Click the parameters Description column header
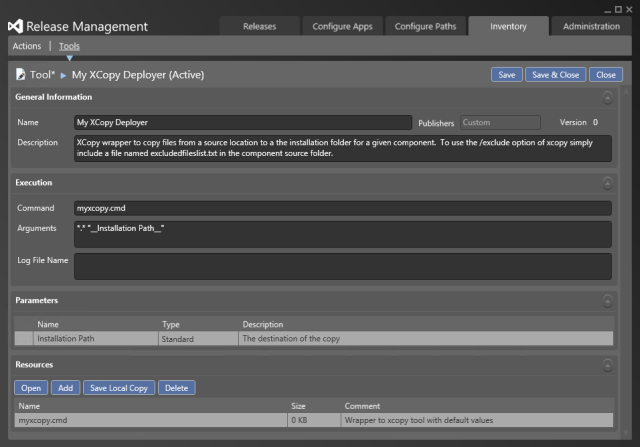 point(263,325)
